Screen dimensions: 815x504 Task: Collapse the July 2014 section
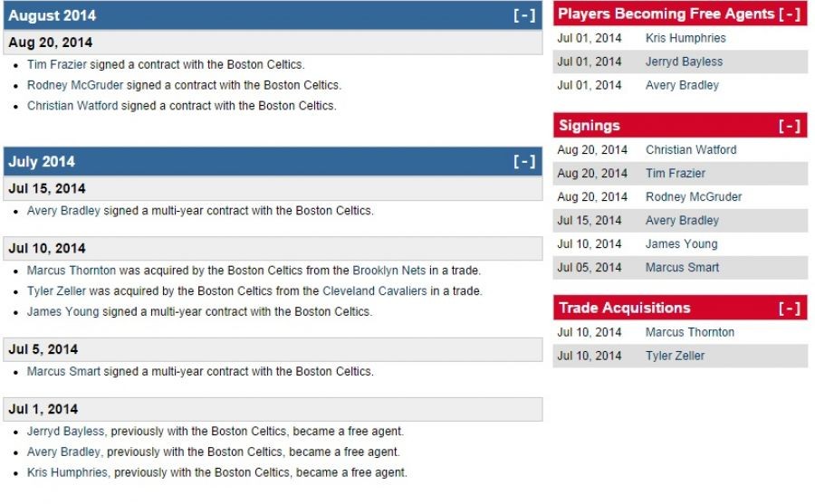(524, 162)
